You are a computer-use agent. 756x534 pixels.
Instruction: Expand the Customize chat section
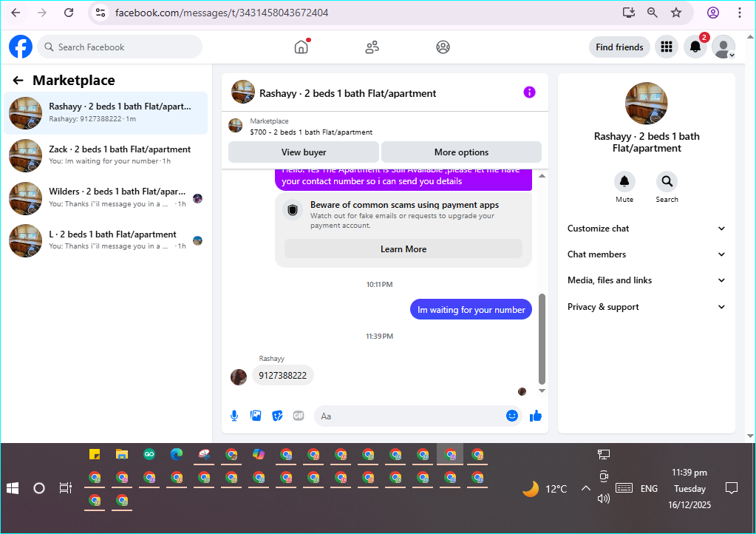(647, 229)
